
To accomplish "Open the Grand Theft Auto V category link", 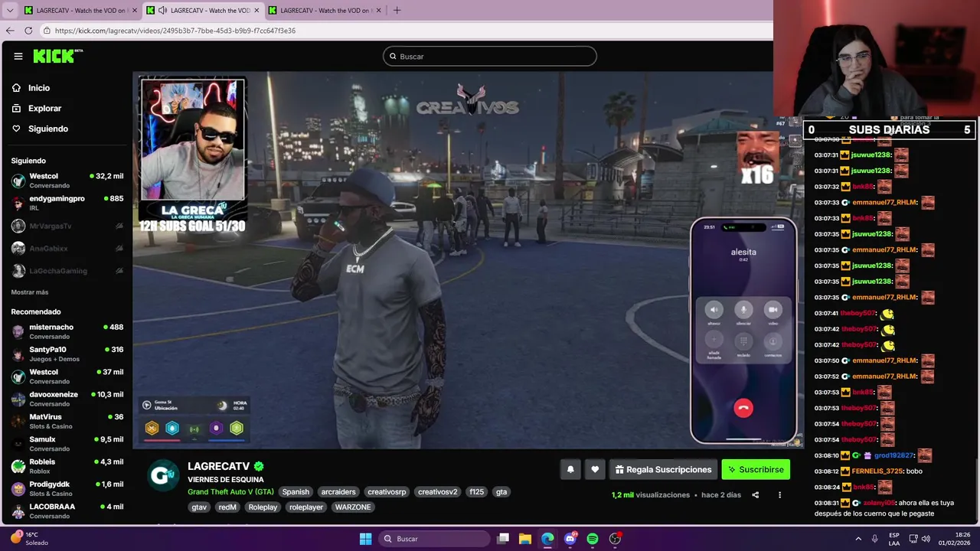I will [230, 492].
